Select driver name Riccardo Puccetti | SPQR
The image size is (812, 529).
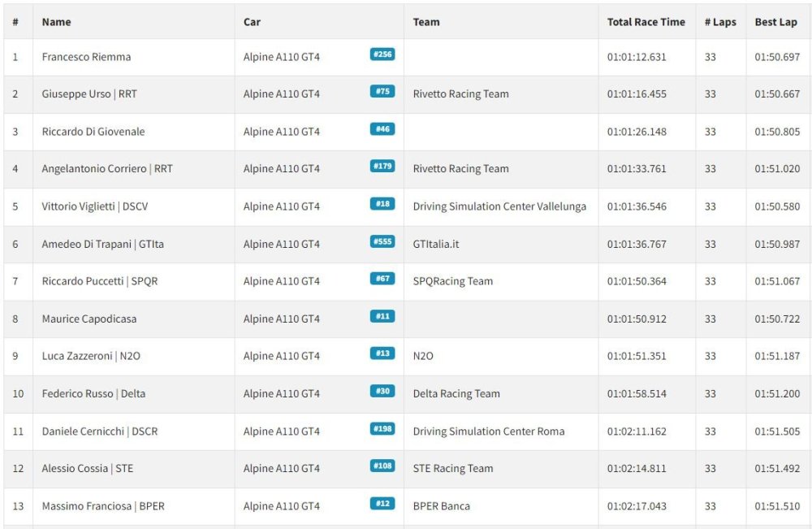100,281
